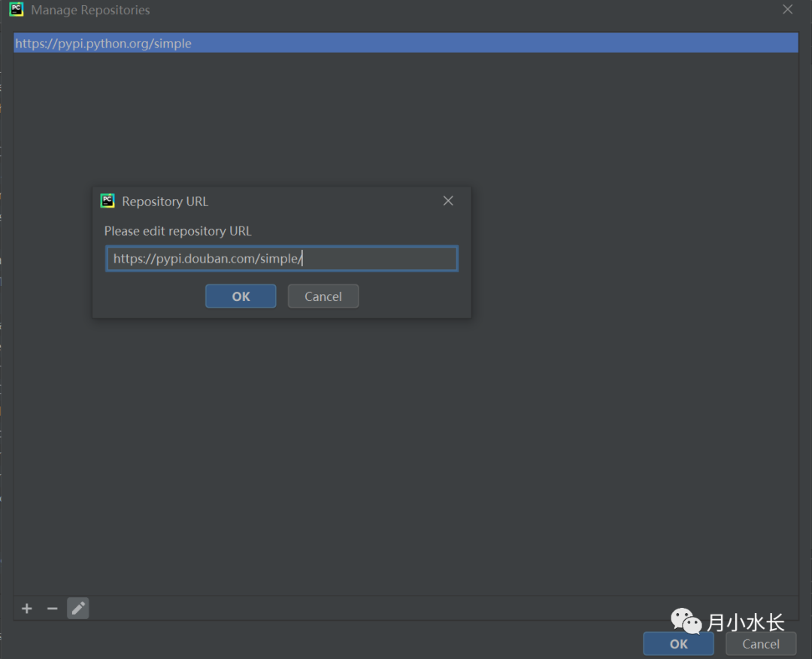The width and height of the screenshot is (812, 659).
Task: Cancel the Repository URL dialog
Action: (323, 296)
